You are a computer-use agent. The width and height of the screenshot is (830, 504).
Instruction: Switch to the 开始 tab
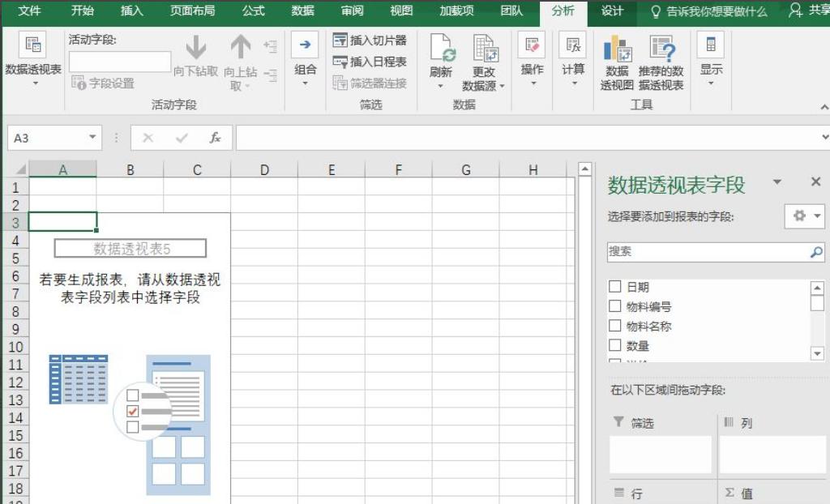coord(82,11)
